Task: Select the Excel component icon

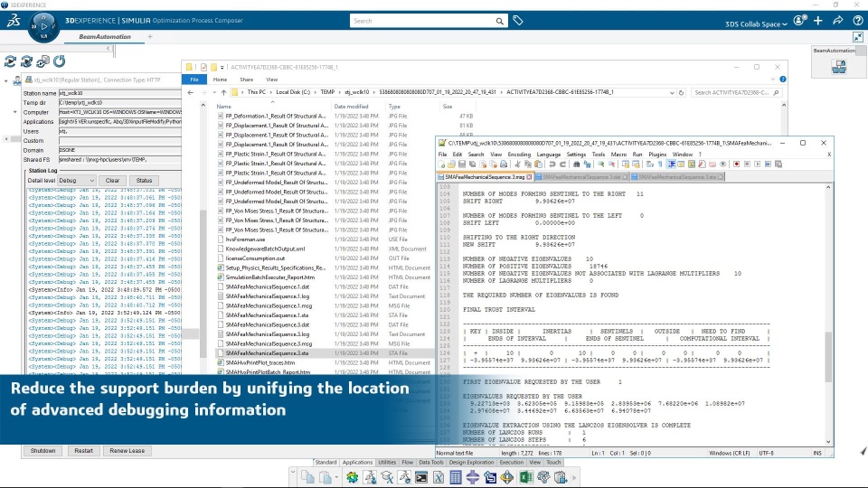Action: pyautogui.click(x=525, y=477)
